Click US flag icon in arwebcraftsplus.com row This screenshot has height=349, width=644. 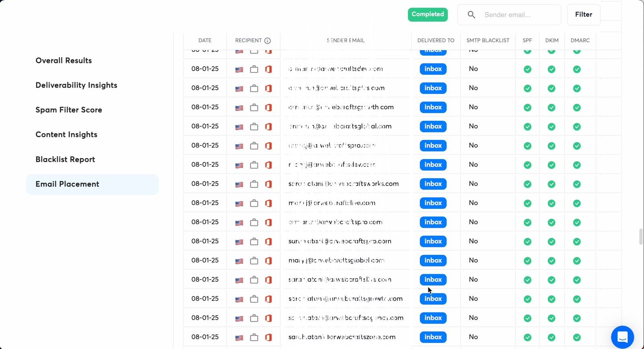tap(239, 89)
